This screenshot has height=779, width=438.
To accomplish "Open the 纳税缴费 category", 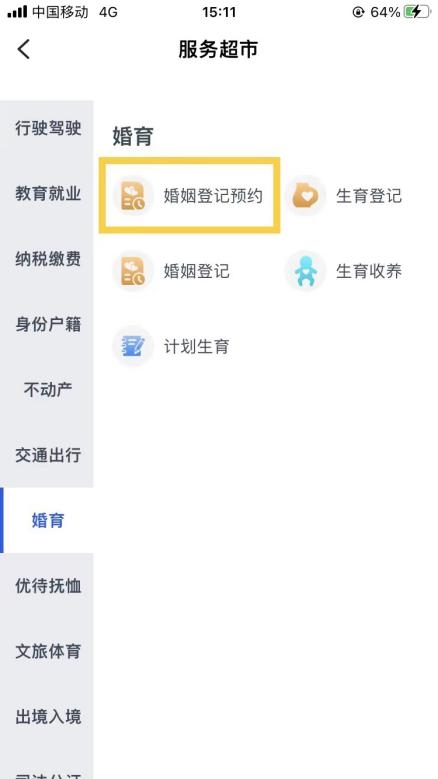I will click(x=48, y=259).
